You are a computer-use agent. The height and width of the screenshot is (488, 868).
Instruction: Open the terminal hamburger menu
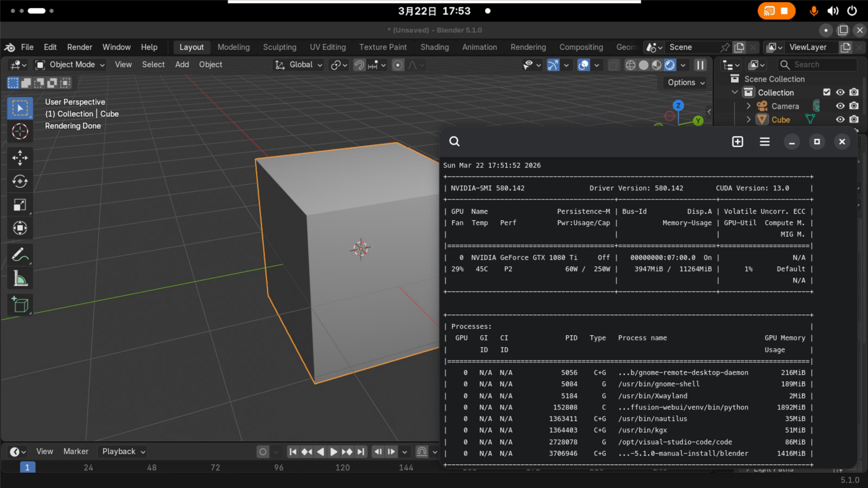point(765,142)
